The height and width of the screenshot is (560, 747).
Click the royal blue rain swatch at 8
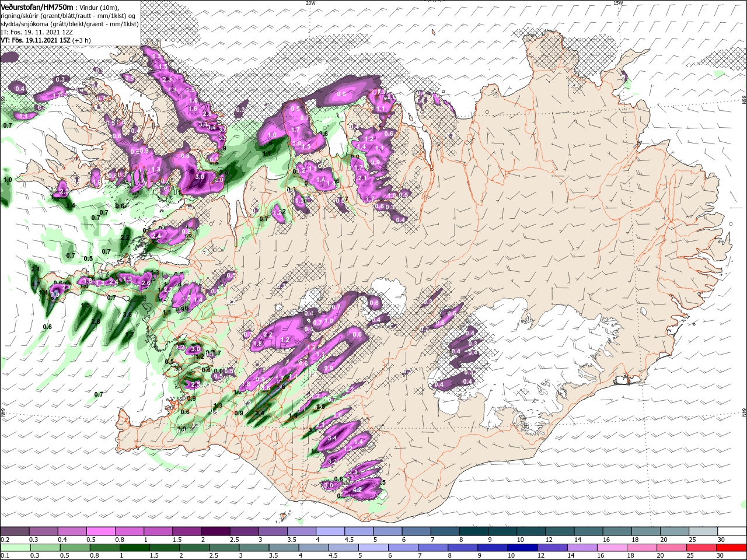(462, 547)
